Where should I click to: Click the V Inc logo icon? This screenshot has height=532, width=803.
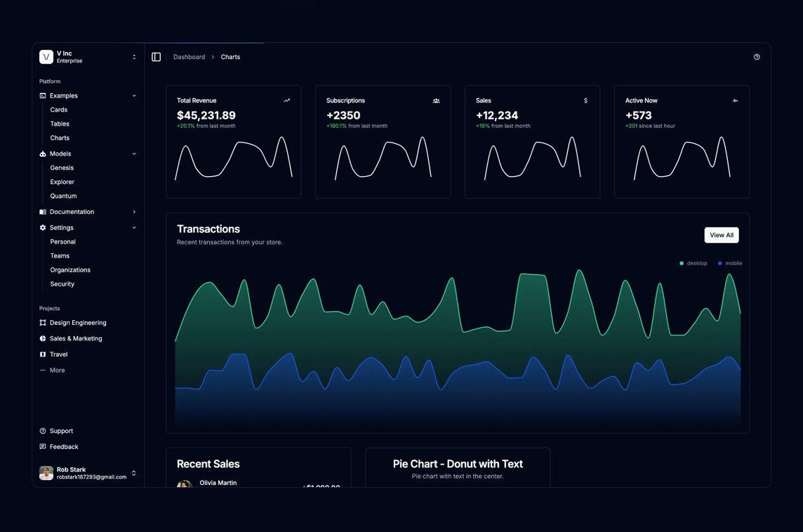pyautogui.click(x=46, y=57)
